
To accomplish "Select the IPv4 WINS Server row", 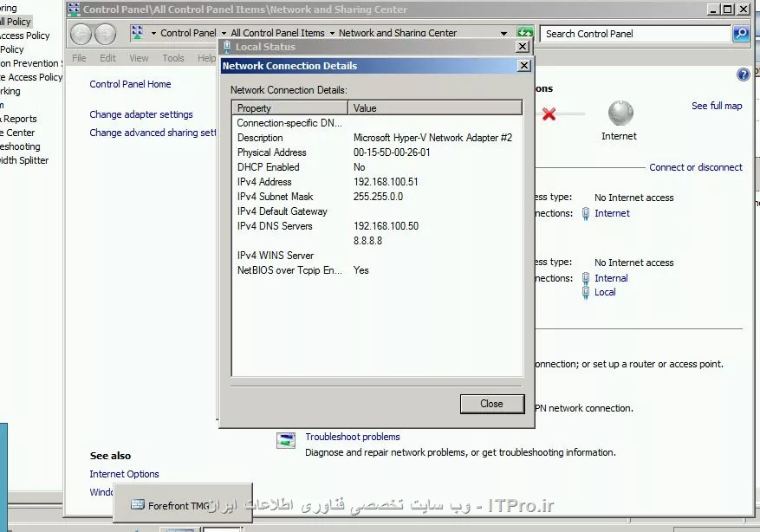I will (377, 256).
